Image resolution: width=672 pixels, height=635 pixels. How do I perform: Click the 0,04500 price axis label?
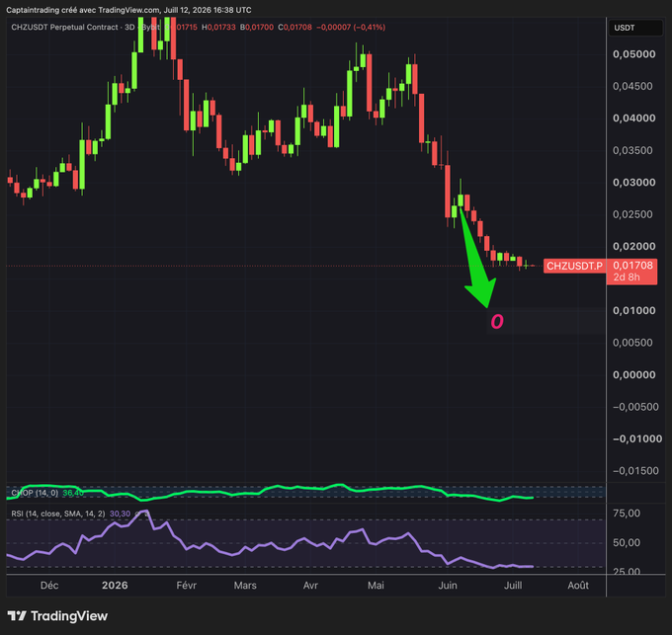(x=632, y=86)
